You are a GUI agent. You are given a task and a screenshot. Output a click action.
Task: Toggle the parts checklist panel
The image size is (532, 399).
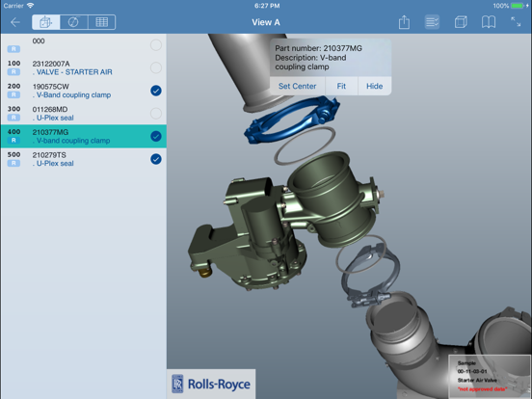tap(432, 22)
